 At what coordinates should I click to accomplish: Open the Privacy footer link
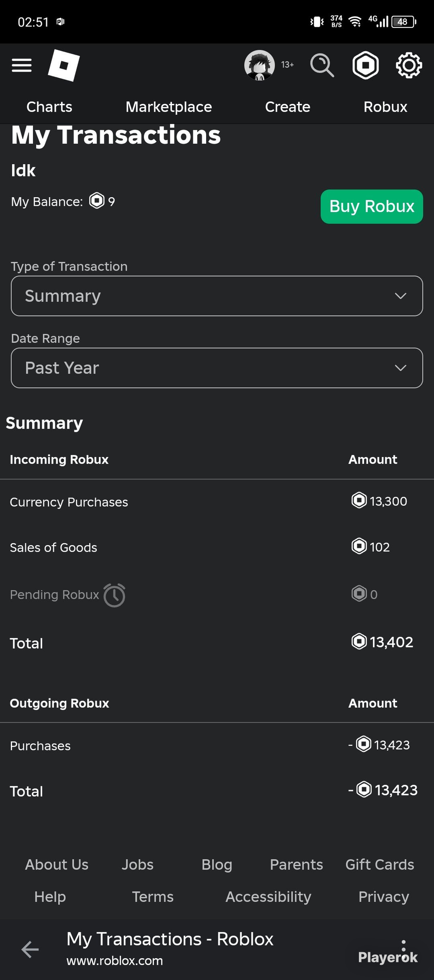click(384, 897)
